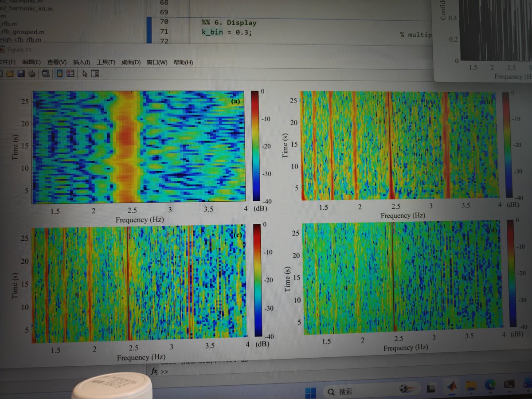Image resolution: width=532 pixels, height=399 pixels.
Task: Open the 查看(V) menu
Action: (x=57, y=63)
